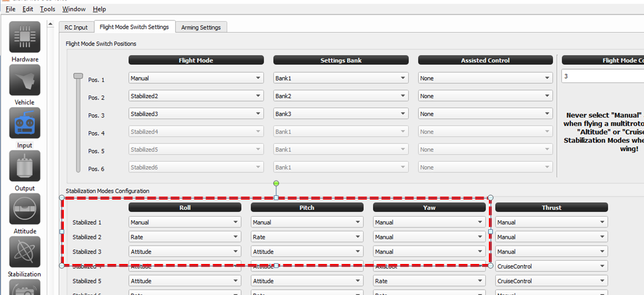This screenshot has height=295, width=644.
Task: Open the Help menu
Action: click(x=100, y=9)
